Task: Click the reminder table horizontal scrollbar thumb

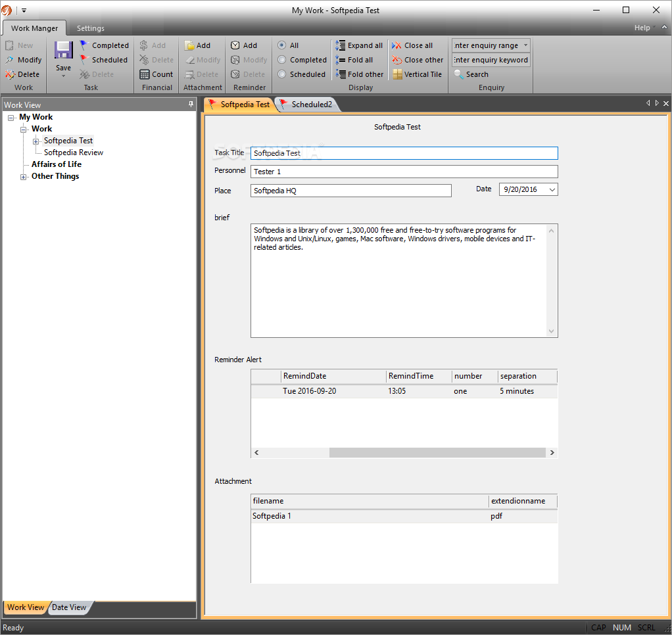Action: point(437,452)
